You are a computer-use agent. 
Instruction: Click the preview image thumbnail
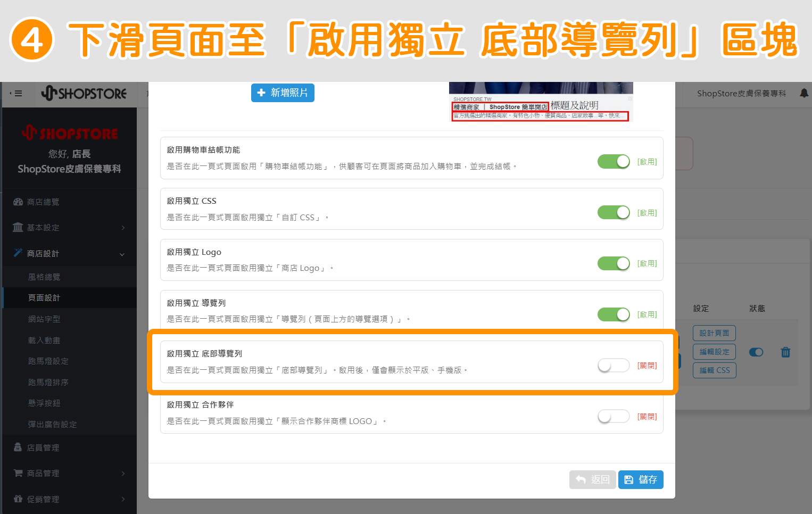click(x=541, y=102)
